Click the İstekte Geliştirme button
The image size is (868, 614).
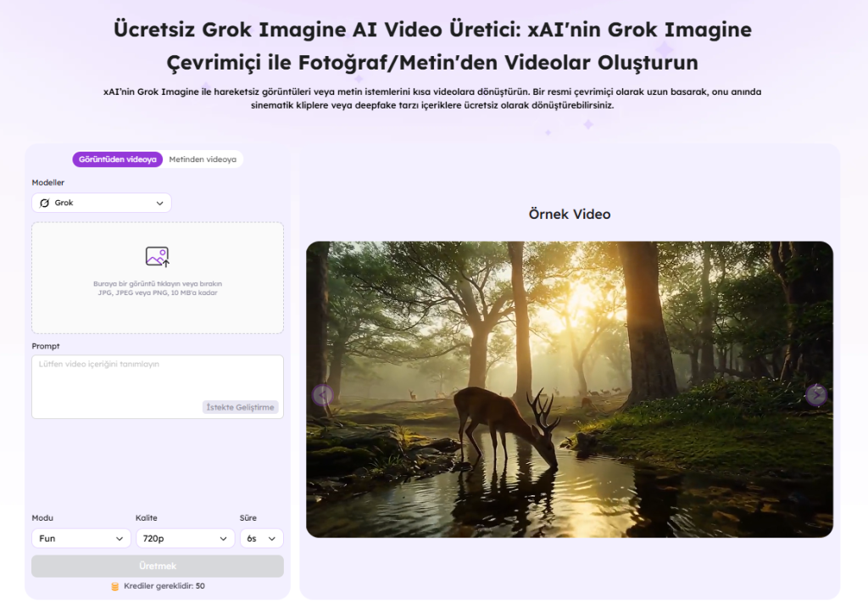(242, 407)
